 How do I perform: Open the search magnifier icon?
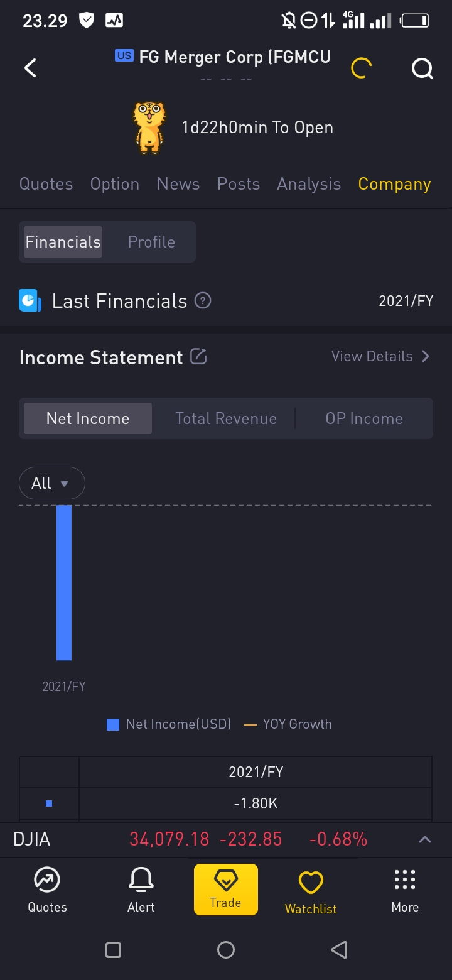(x=422, y=68)
